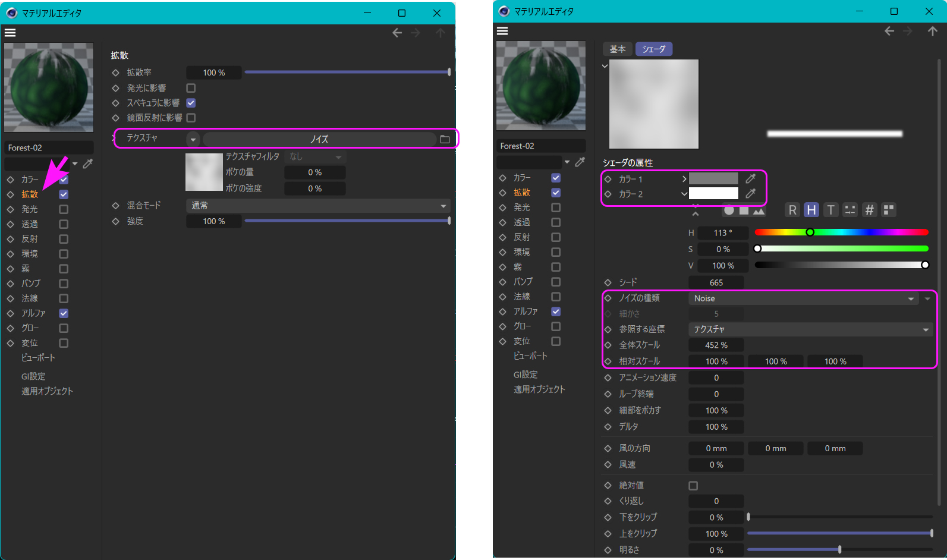Enable the 絶対値 checkbox
The image size is (947, 560).
coord(693,486)
